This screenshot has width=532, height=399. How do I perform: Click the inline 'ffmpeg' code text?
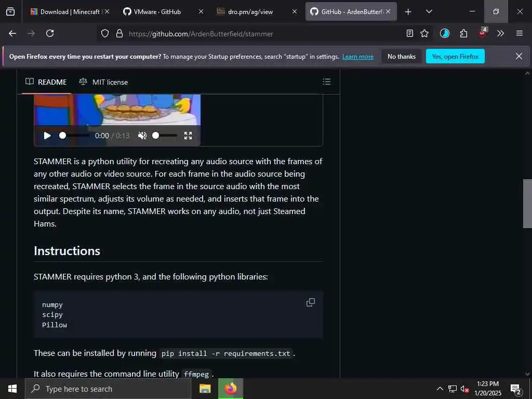[x=196, y=374]
